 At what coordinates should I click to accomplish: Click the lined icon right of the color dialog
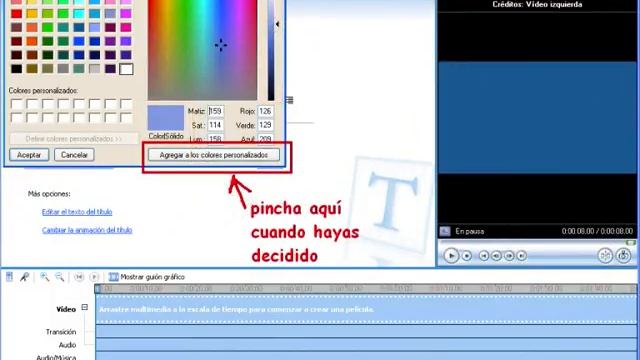[290, 100]
